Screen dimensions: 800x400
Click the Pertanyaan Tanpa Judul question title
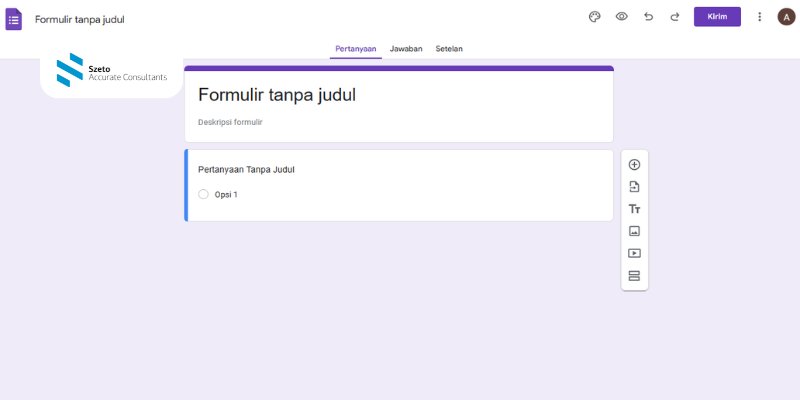tap(246, 170)
